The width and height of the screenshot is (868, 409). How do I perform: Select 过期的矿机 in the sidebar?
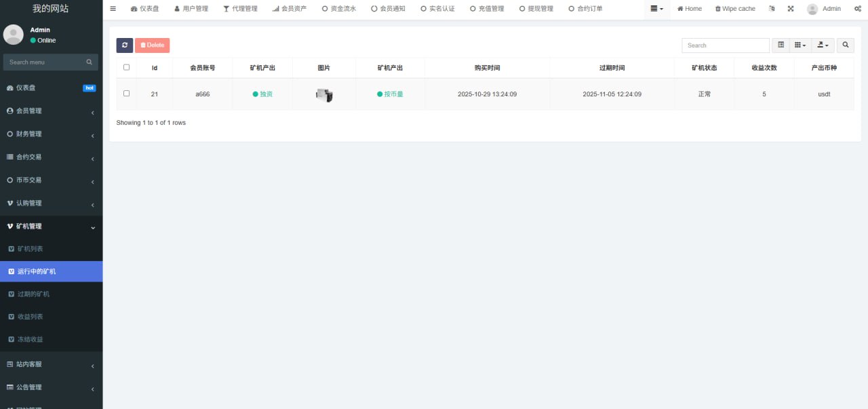tap(34, 294)
